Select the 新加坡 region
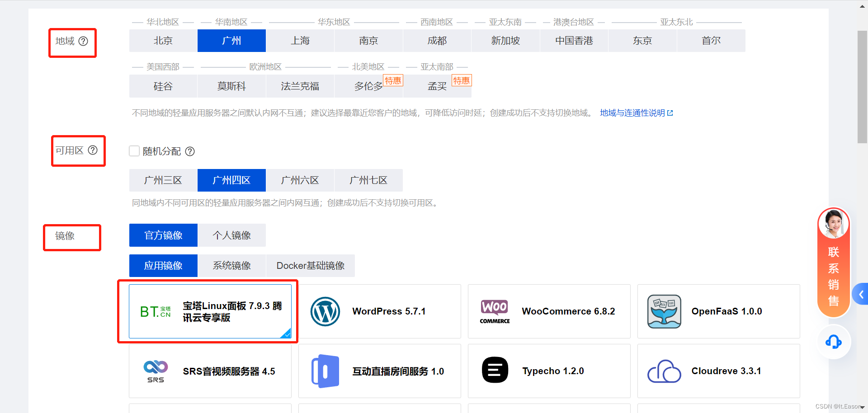868x413 pixels. click(505, 41)
